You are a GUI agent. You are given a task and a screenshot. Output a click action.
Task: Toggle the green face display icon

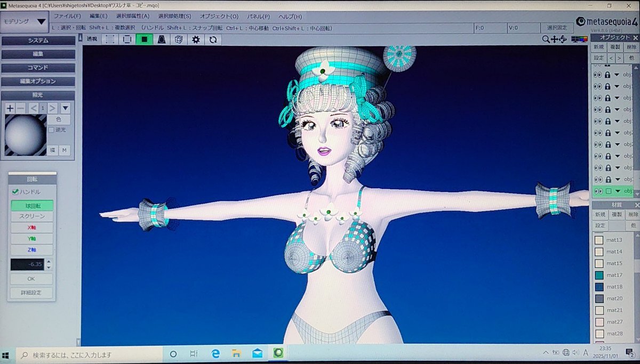pos(144,39)
